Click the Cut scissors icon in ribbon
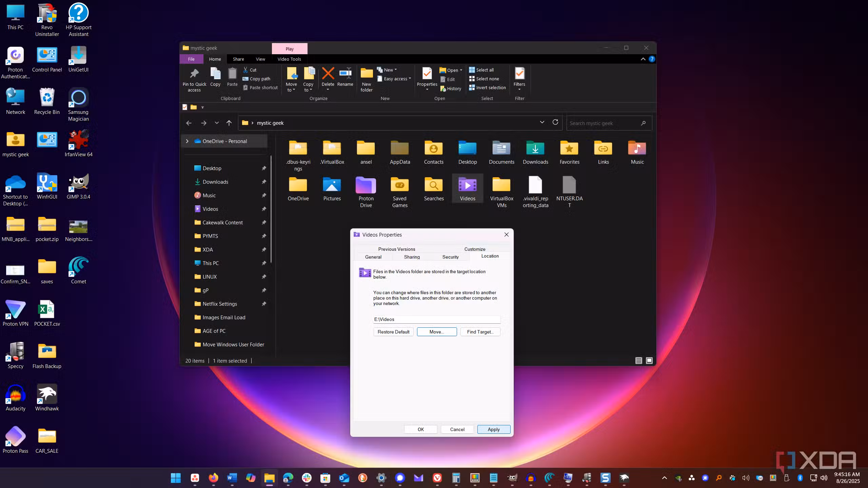 point(245,70)
